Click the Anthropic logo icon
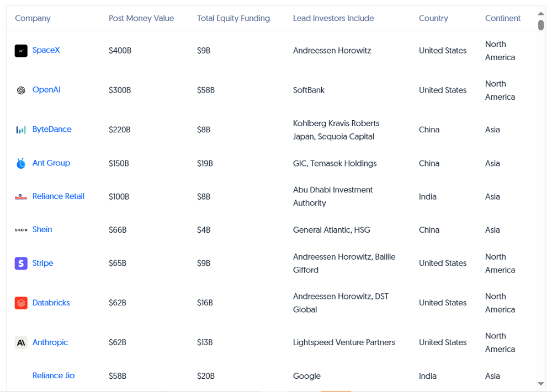The width and height of the screenshot is (552, 392). point(21,342)
